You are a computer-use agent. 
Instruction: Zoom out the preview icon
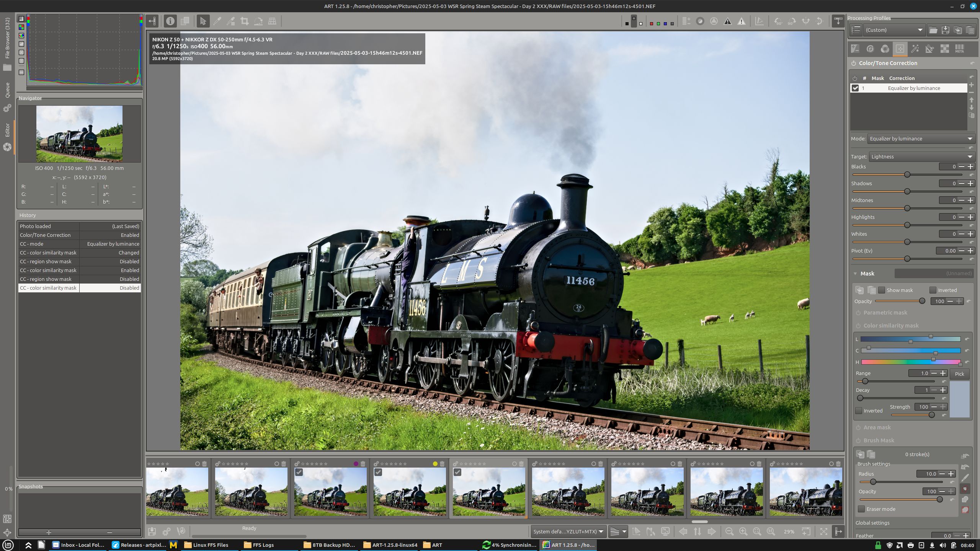point(729,531)
